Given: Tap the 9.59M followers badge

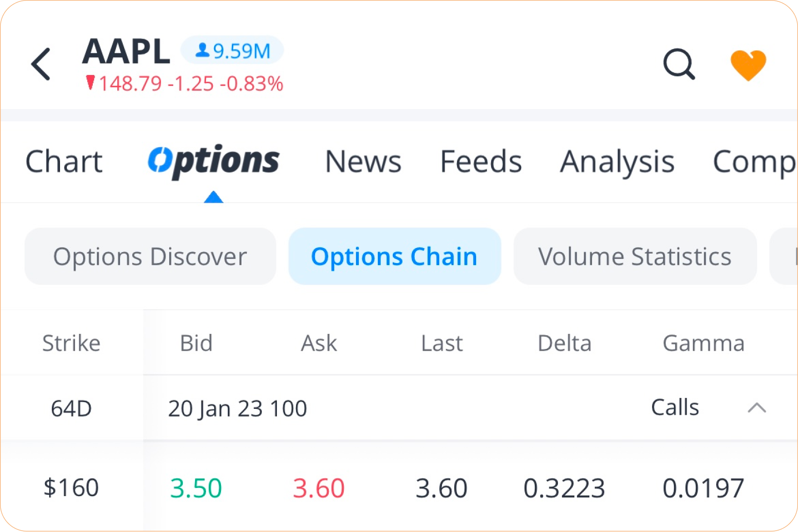Looking at the screenshot, I should point(232,50).
